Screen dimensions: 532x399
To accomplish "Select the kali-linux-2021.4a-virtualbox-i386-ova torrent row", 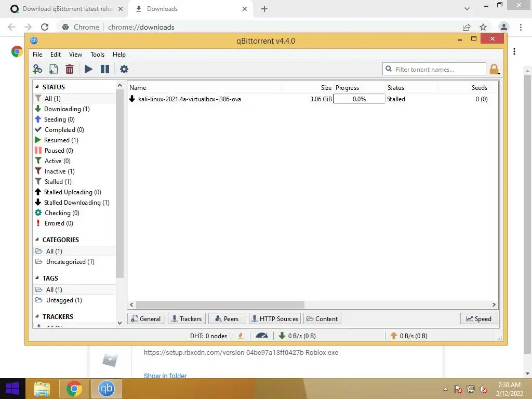I will [312, 99].
